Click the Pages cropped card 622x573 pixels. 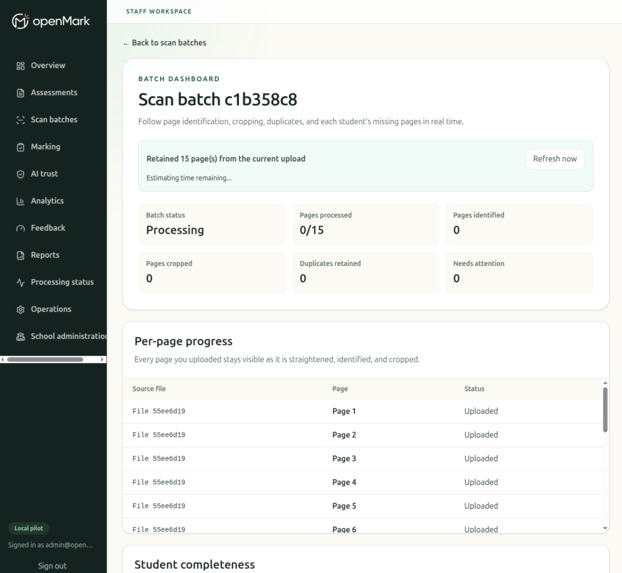[212, 272]
